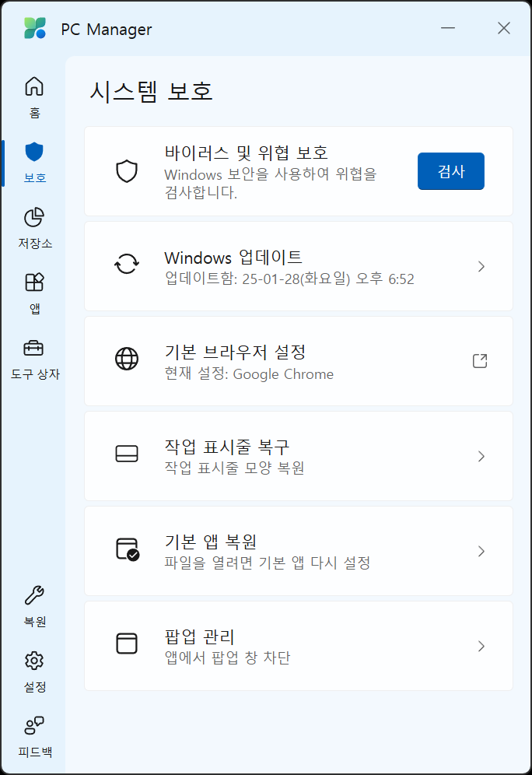Click the sync arrows icon beside Windows 업데이트
The width and height of the screenshot is (532, 775).
click(127, 264)
